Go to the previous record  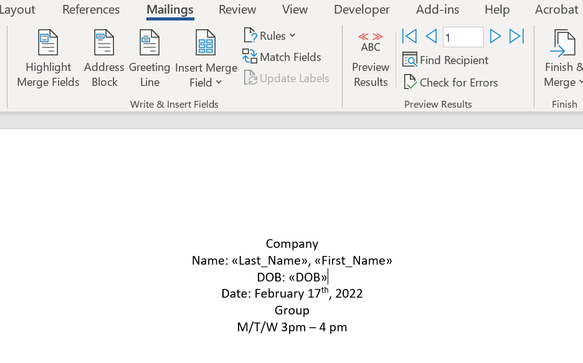tap(431, 36)
